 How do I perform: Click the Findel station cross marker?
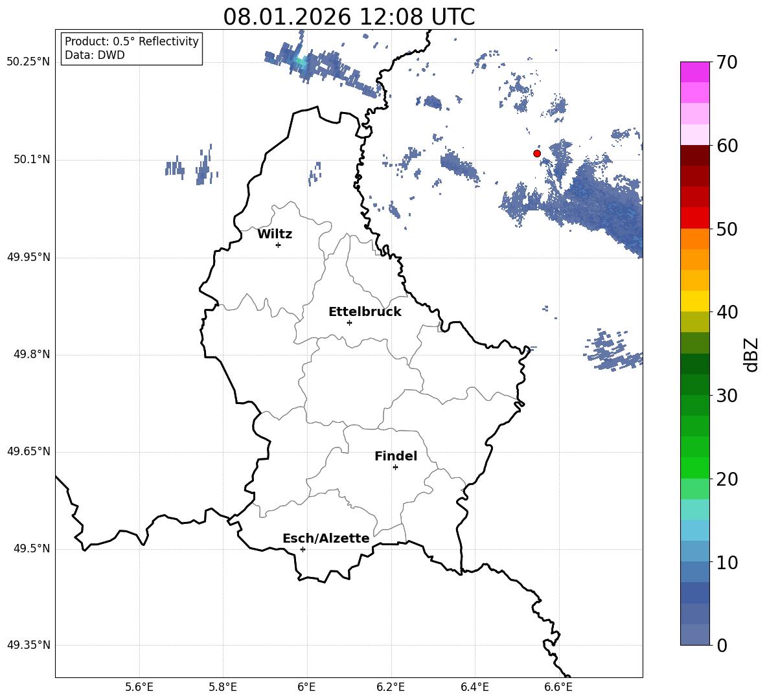pyautogui.click(x=395, y=468)
